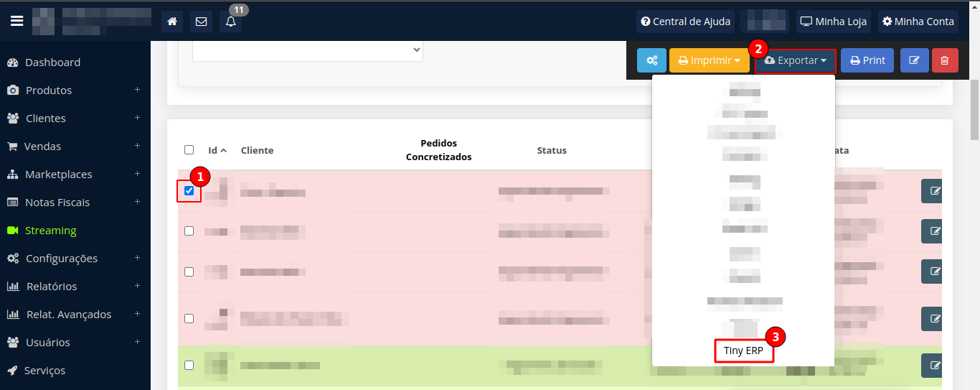This screenshot has height=390, width=980.
Task: Click the Produtos camera icon
Action: pos(13,90)
